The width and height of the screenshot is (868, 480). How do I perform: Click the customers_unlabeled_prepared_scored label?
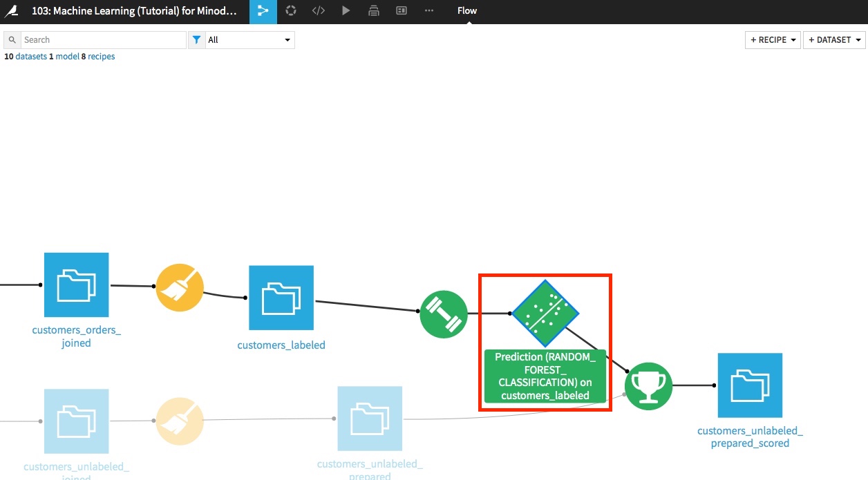(x=750, y=437)
